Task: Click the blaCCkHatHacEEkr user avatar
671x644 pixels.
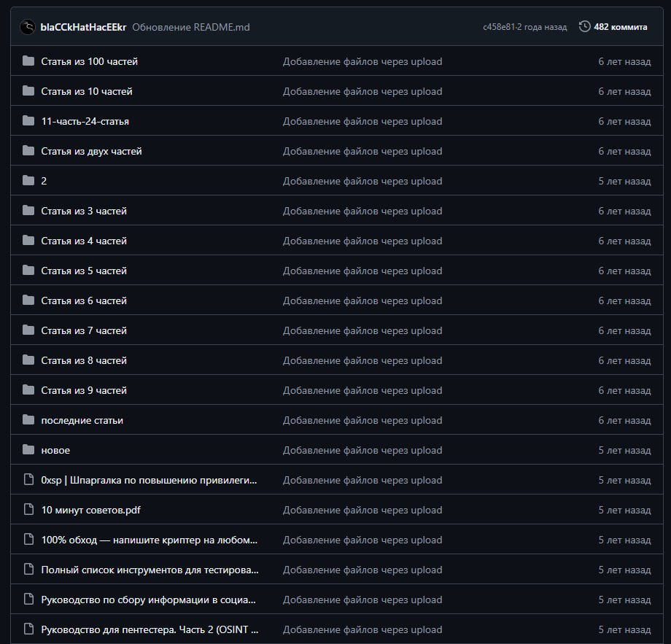Action: (x=28, y=27)
